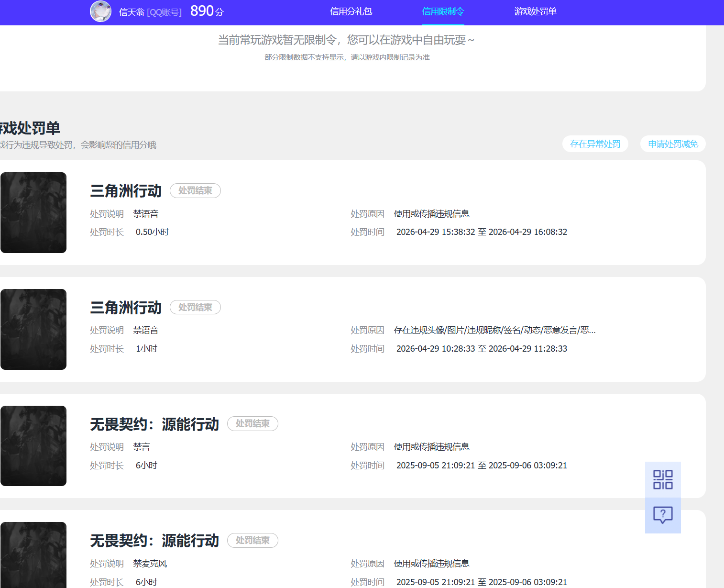Click time 2026-04-29 15:38:32 至 16:08:32
This screenshot has width=724, height=588.
(x=482, y=232)
